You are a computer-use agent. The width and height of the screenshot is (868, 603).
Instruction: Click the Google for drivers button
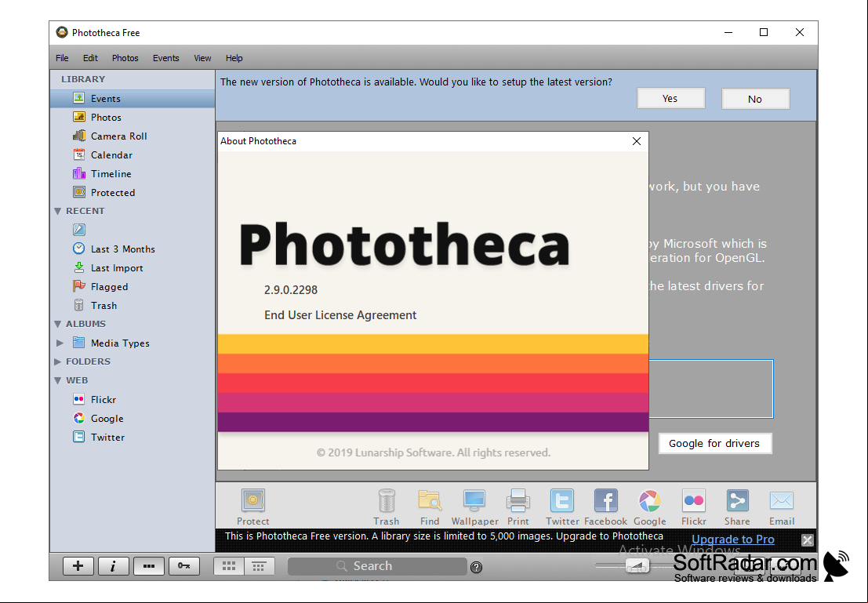(714, 444)
